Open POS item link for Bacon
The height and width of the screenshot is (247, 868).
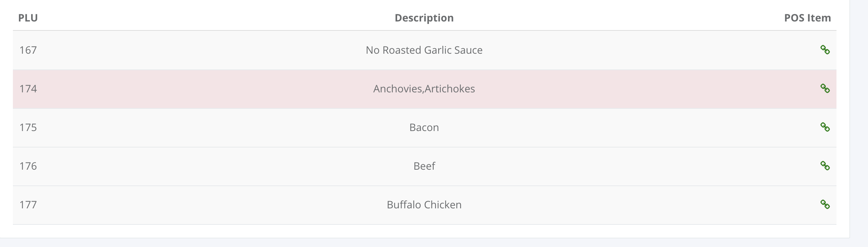click(x=825, y=127)
